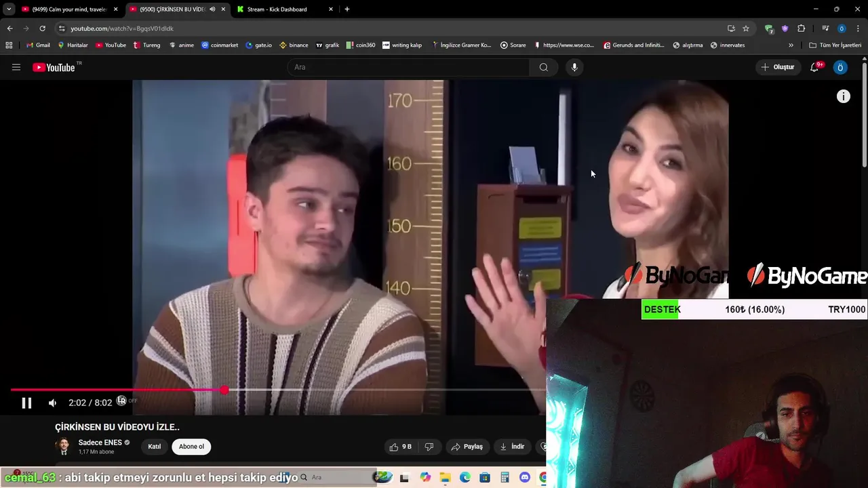Expand the tab search dropdown arrow
Image resolution: width=868 pixels, height=488 pixels.
pyautogui.click(x=8, y=9)
